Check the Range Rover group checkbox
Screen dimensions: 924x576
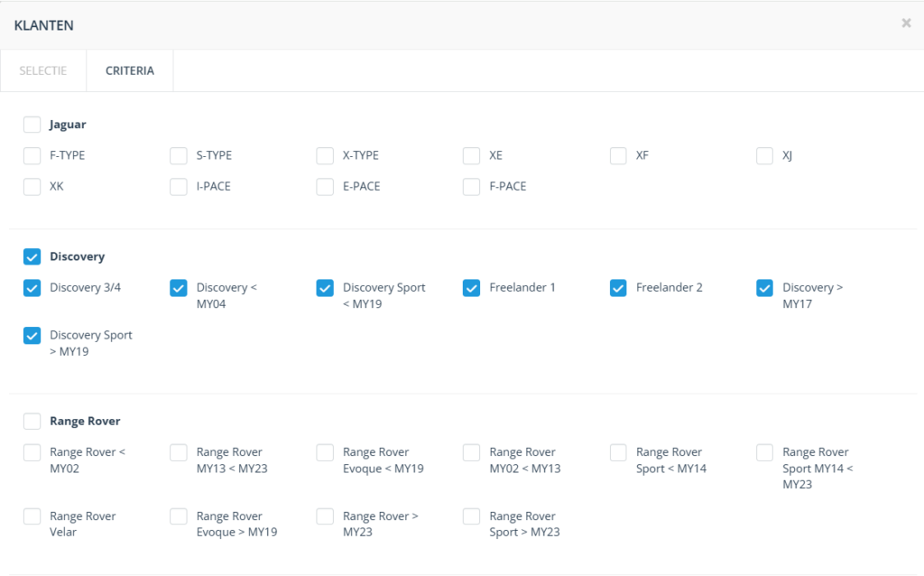coord(32,422)
